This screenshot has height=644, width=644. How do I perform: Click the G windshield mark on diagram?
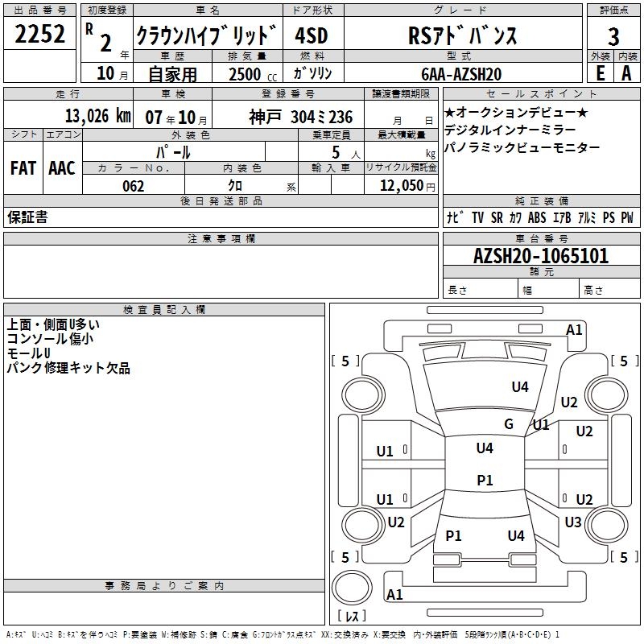tap(509, 424)
